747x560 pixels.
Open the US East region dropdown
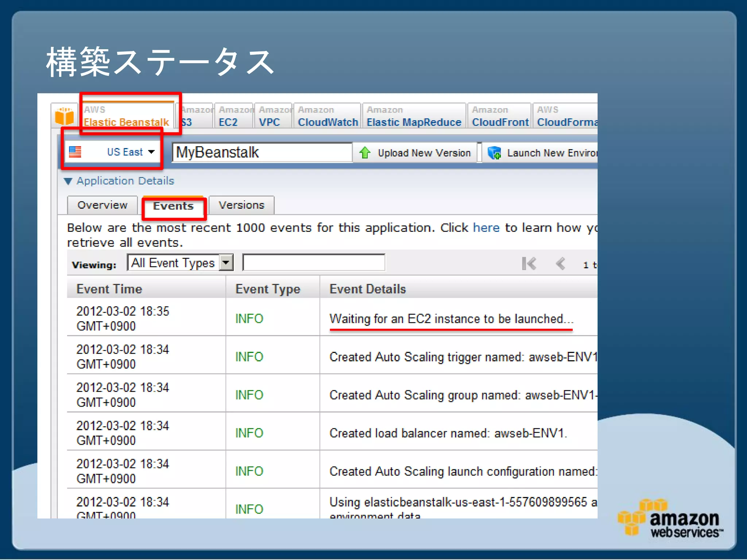click(x=151, y=152)
